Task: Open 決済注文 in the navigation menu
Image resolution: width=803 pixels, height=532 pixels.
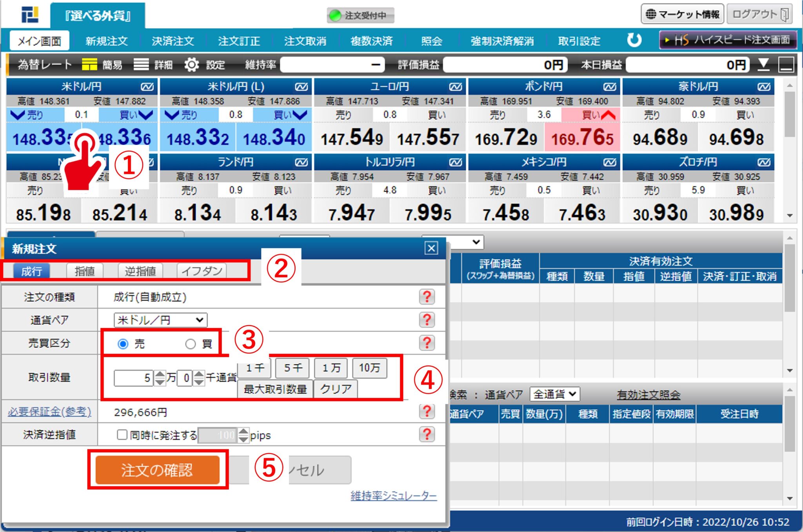Action: [173, 41]
